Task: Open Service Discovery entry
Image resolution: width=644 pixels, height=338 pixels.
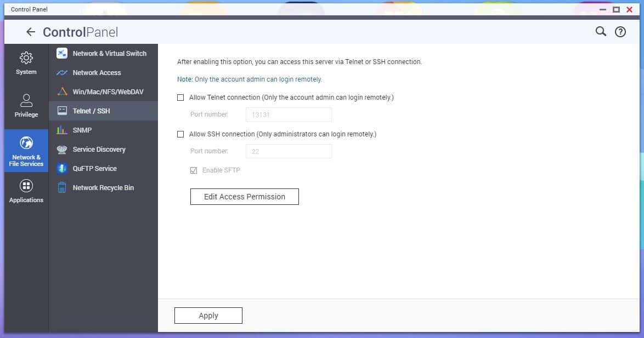Action: pyautogui.click(x=104, y=150)
